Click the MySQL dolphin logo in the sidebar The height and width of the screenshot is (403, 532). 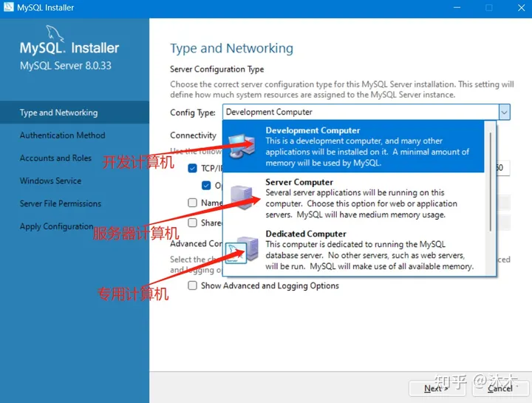(55, 33)
